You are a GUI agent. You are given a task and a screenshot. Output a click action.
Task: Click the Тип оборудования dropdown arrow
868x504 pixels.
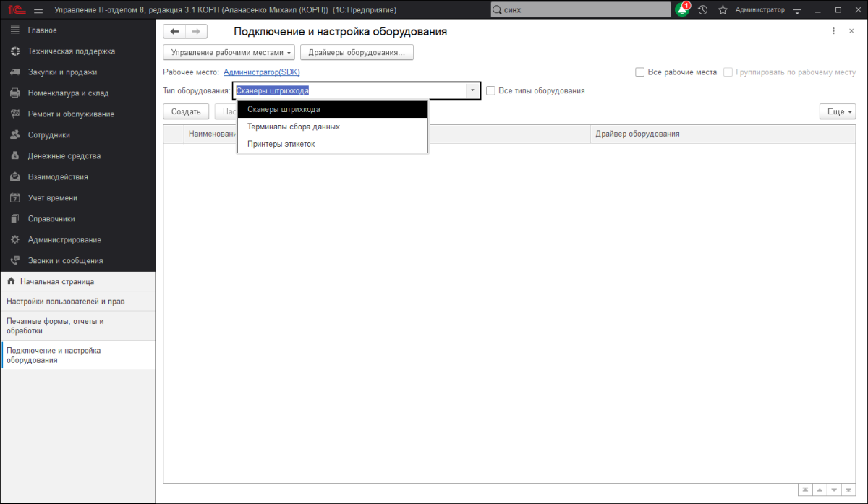point(472,91)
